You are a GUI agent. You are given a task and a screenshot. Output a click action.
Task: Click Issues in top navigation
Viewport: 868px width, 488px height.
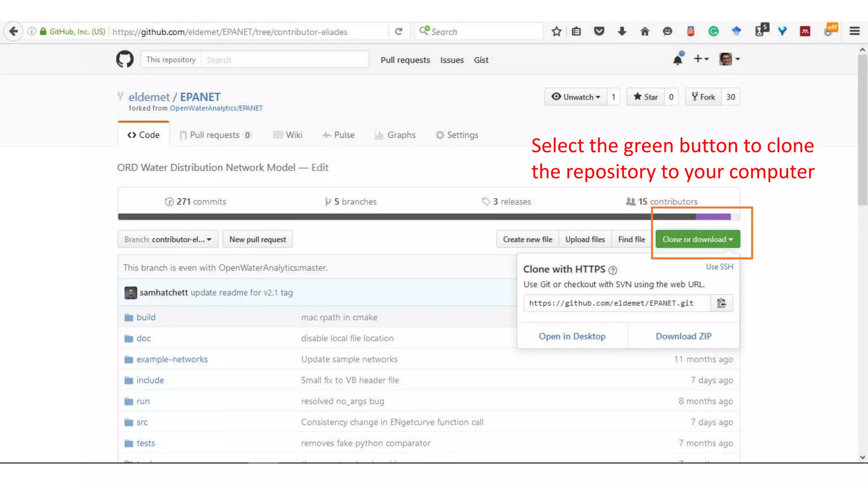(452, 60)
